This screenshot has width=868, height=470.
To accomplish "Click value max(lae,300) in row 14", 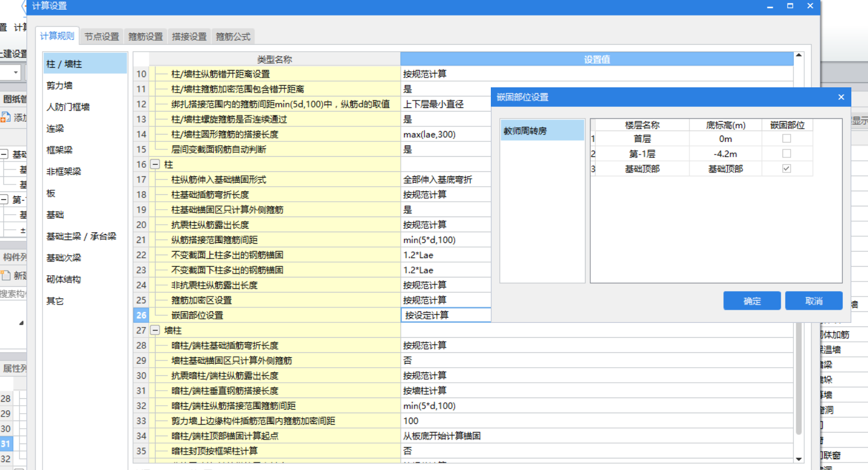I will pos(429,134).
